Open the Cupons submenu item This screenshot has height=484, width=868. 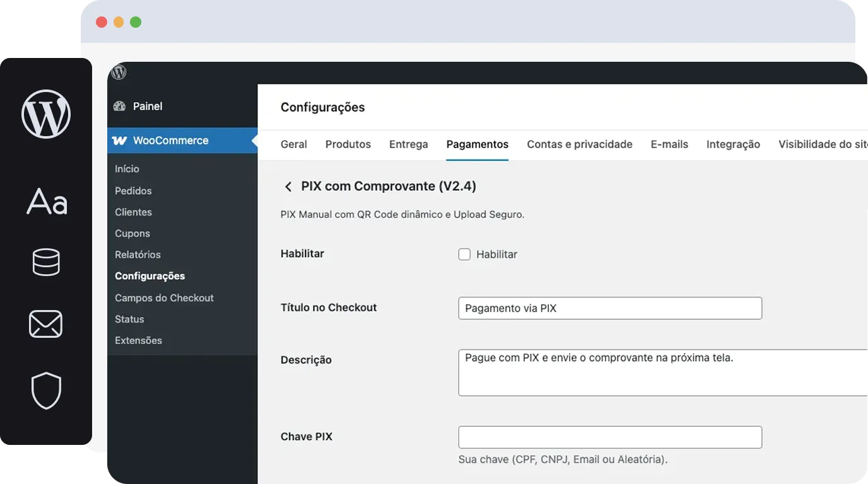coord(132,233)
